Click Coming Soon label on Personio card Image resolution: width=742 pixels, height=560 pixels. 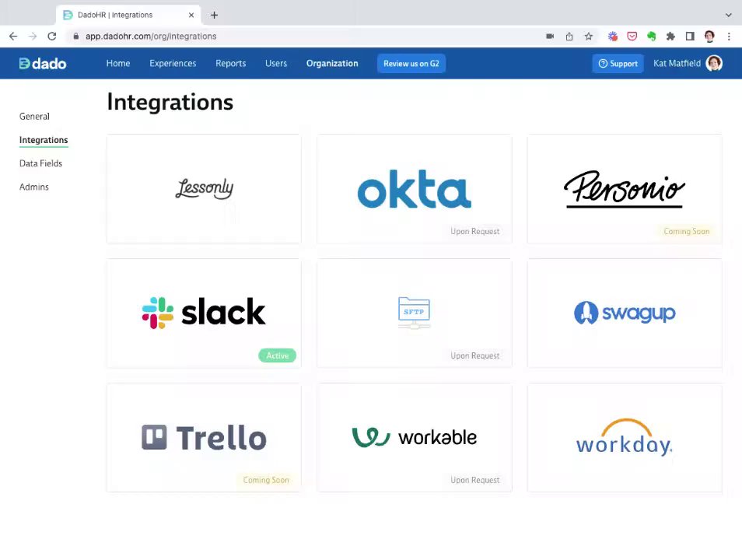coord(687,231)
